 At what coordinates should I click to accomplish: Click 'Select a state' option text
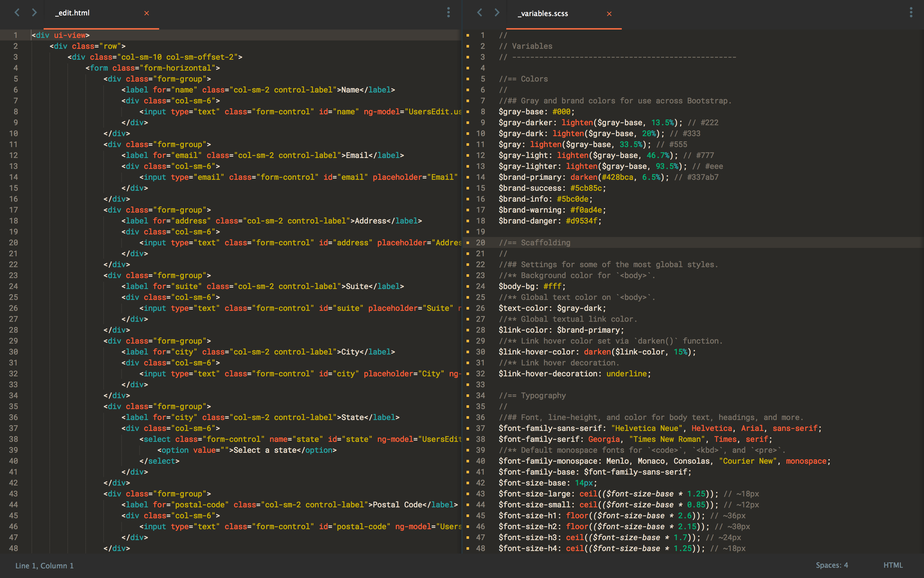tap(265, 450)
